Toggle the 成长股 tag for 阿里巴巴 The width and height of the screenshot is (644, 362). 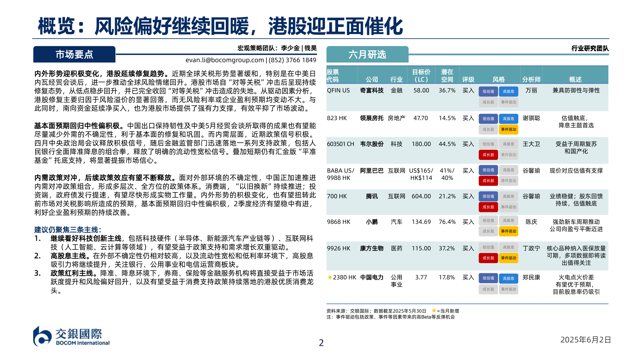point(488,181)
